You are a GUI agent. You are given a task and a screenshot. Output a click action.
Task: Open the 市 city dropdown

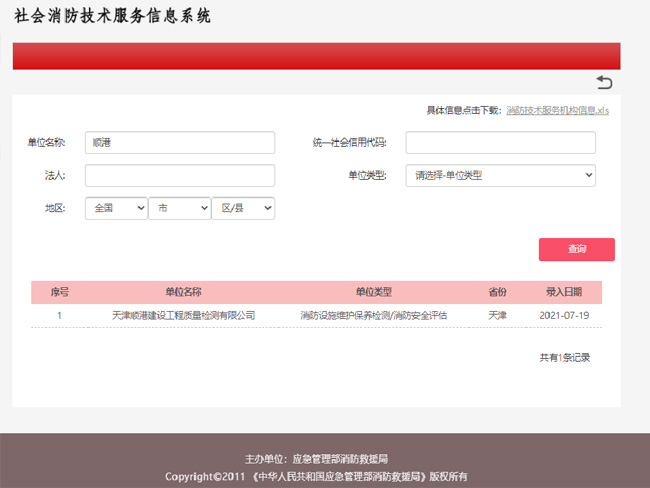coord(179,208)
